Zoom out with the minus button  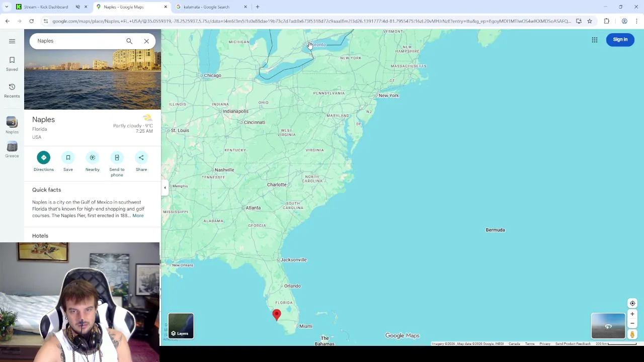632,323
